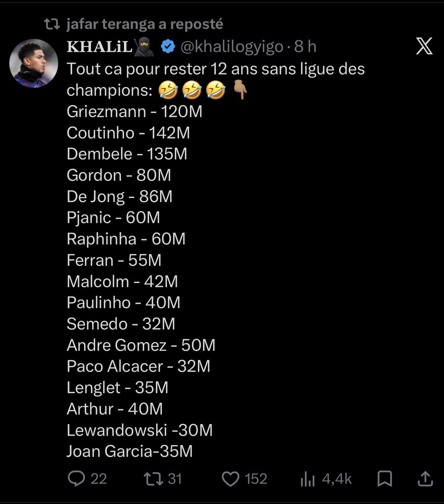The image size is (444, 504).
Task: Tap the repost arrows icon below the post
Action: (x=153, y=479)
